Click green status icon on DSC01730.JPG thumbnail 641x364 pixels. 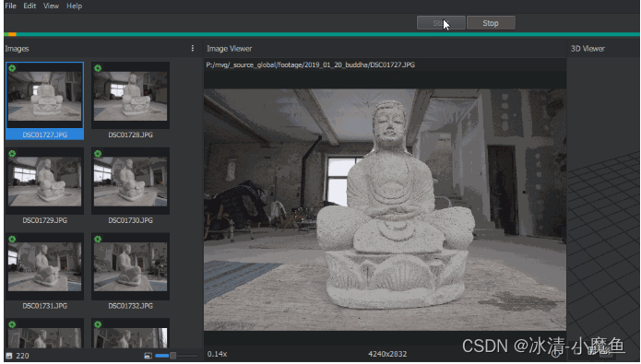point(98,154)
